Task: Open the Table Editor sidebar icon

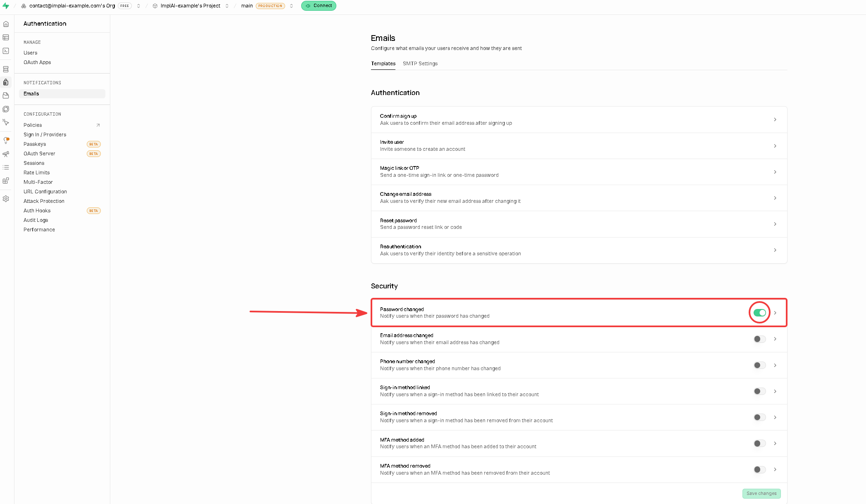Action: [6, 38]
